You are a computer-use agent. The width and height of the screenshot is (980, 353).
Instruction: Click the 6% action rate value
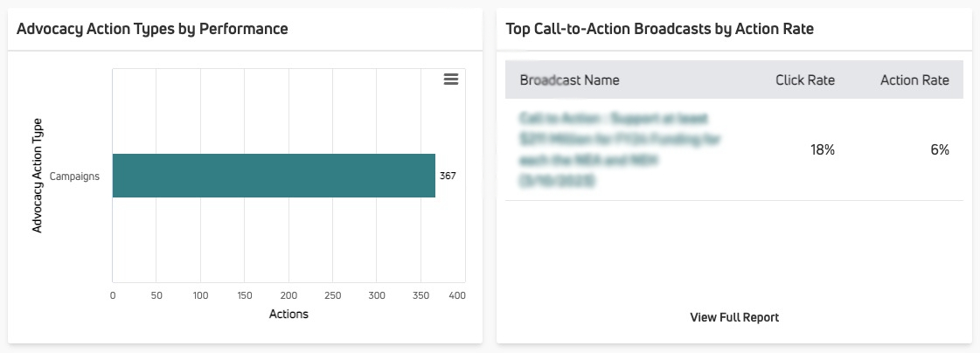click(x=940, y=150)
